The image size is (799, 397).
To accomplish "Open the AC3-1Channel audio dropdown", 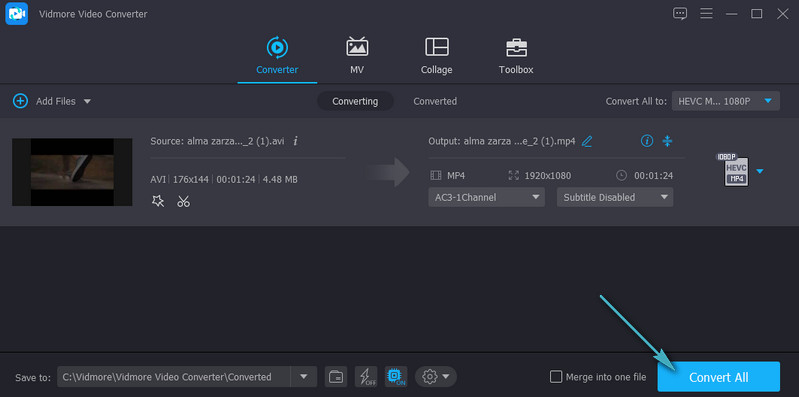I will (487, 197).
